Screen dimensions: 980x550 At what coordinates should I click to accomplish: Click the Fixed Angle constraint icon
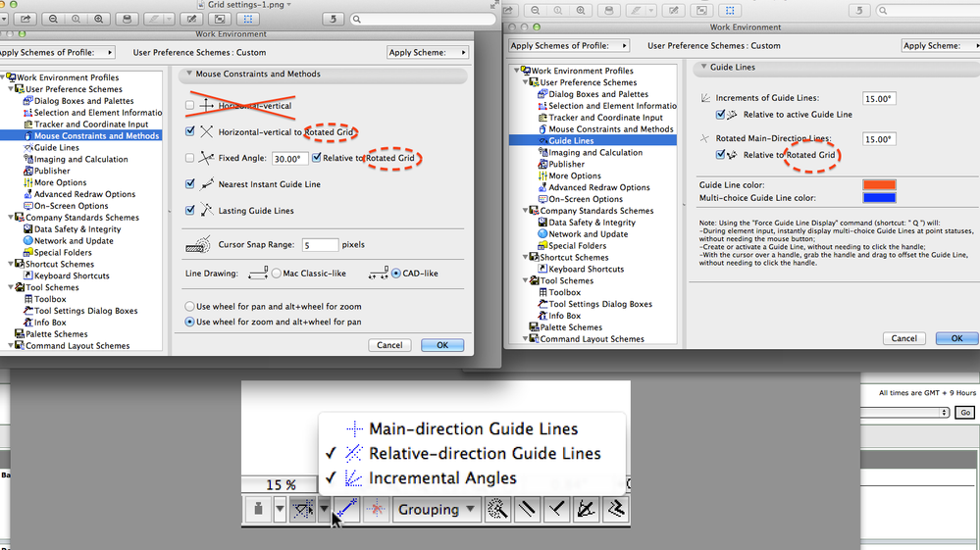(x=206, y=158)
